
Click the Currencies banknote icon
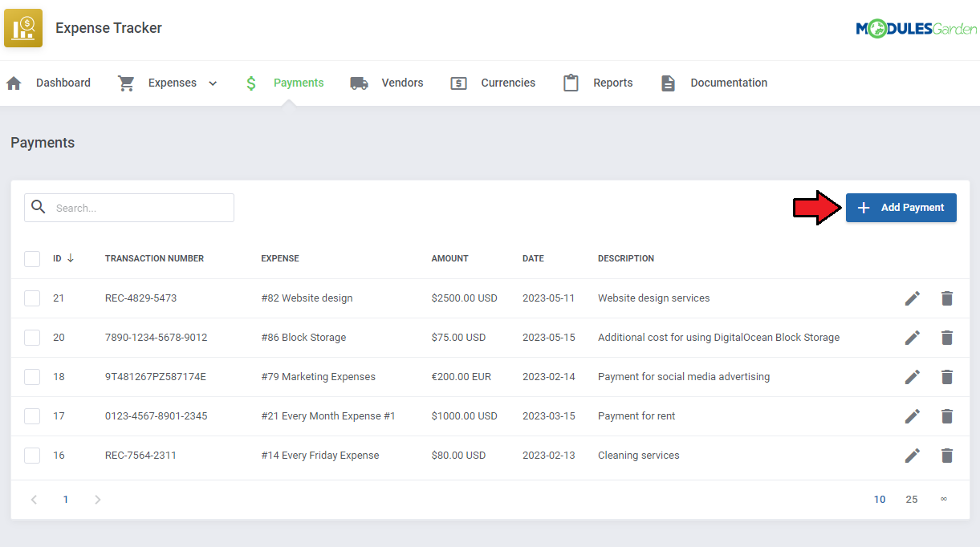(x=458, y=83)
